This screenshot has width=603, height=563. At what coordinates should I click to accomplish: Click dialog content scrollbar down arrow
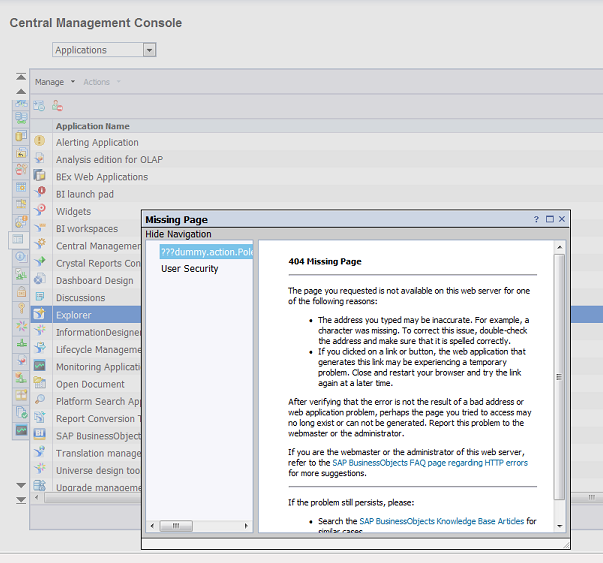[560, 526]
